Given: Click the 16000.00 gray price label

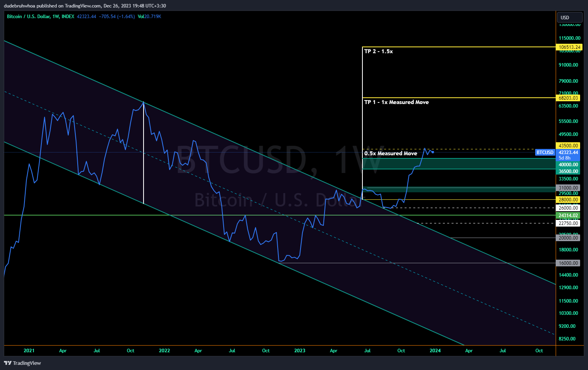Looking at the screenshot, I should click(x=568, y=263).
